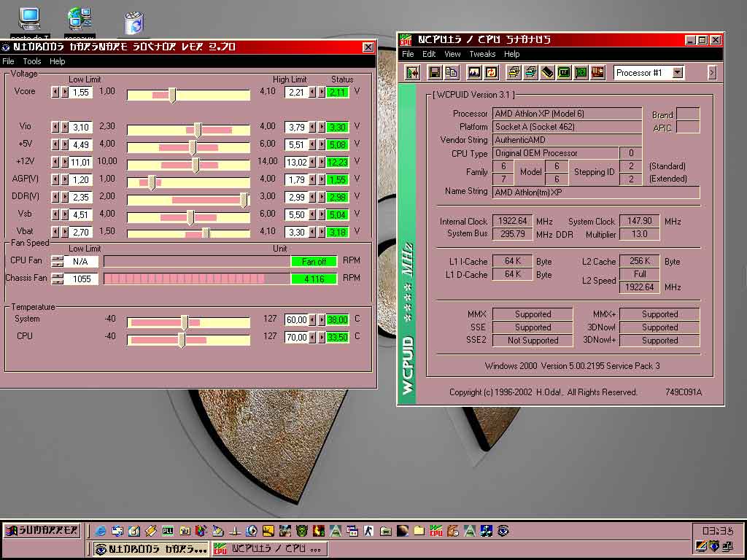This screenshot has height=560, width=747.
Task: Open View menu in WCPUID
Action: tap(452, 54)
